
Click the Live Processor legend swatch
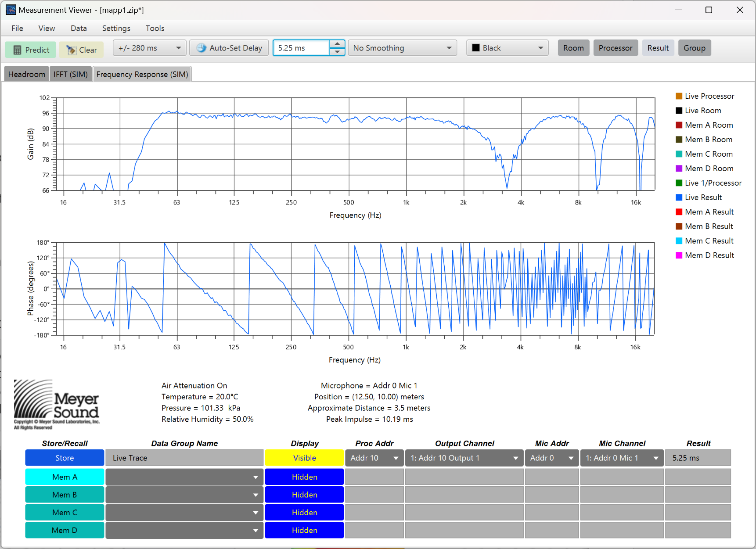pos(679,96)
